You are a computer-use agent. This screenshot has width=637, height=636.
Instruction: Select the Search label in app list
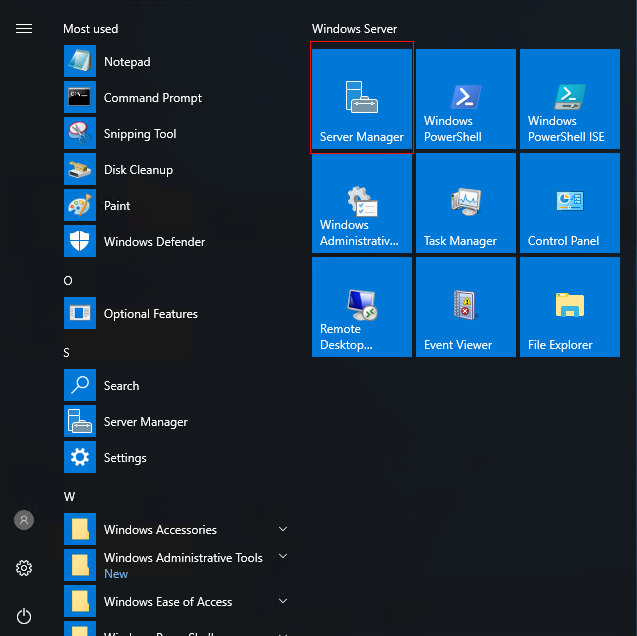coord(121,386)
